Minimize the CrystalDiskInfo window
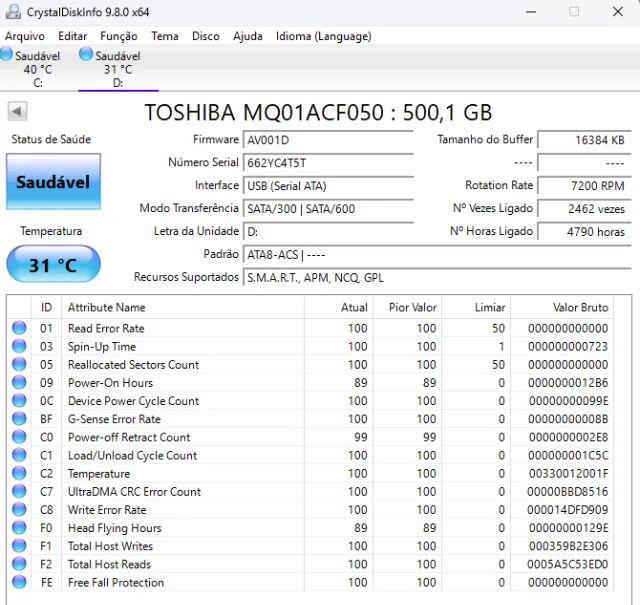The image size is (640, 605). tap(531, 12)
